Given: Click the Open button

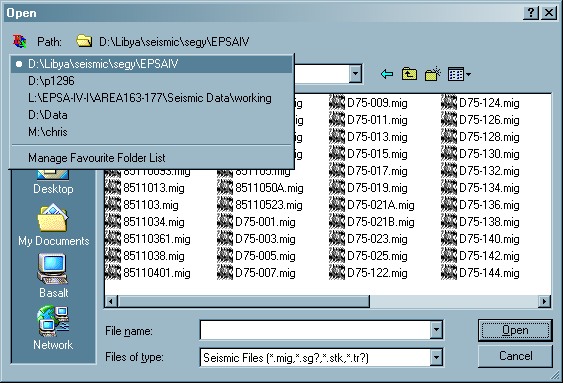Looking at the screenshot, I should [515, 330].
